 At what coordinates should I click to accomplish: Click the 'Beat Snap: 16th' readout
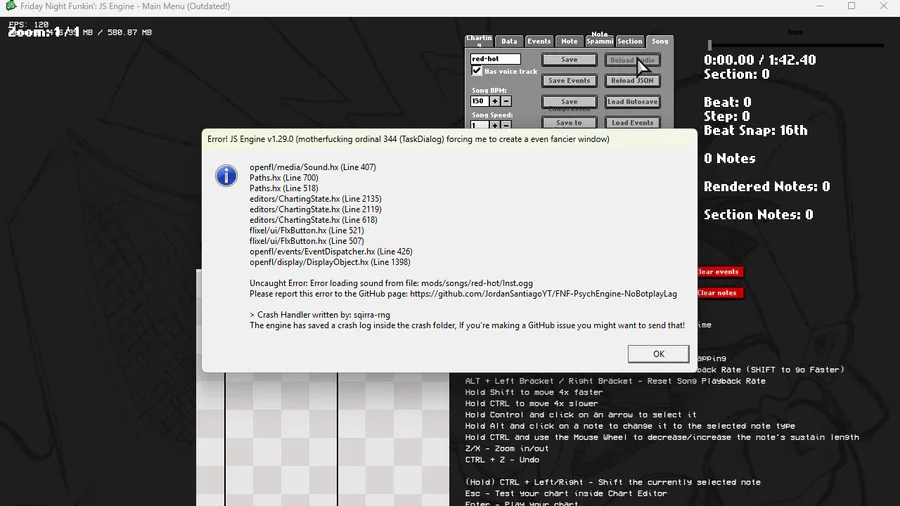[x=755, y=130]
